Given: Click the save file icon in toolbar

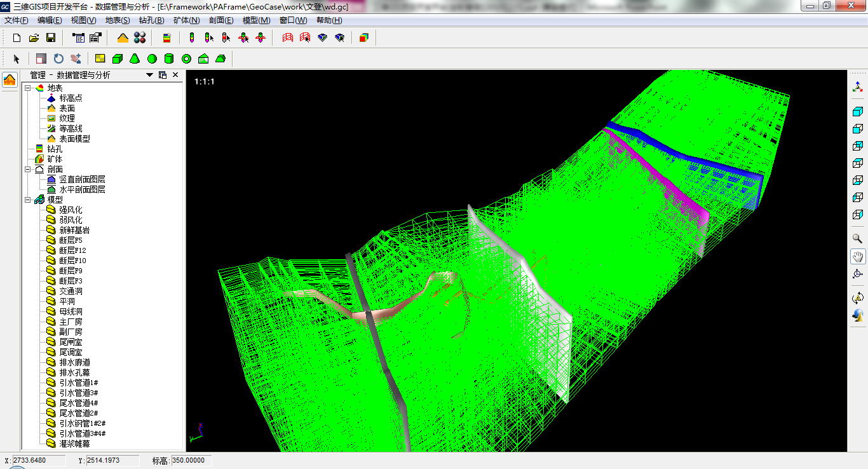Looking at the screenshot, I should pyautogui.click(x=51, y=38).
